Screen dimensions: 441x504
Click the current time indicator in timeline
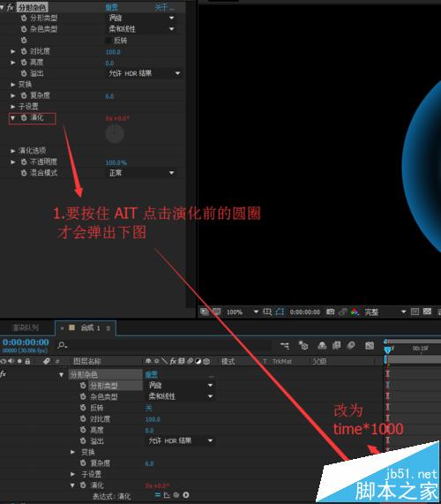(x=388, y=350)
